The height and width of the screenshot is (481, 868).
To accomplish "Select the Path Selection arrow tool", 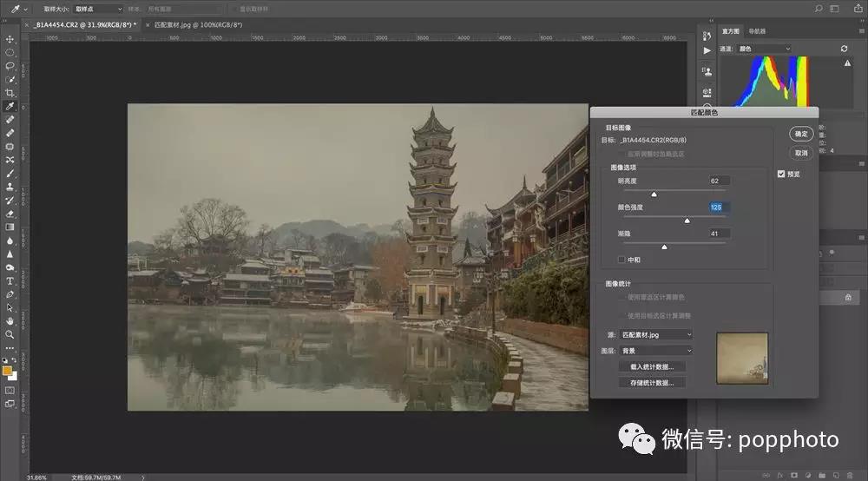I will (10, 307).
